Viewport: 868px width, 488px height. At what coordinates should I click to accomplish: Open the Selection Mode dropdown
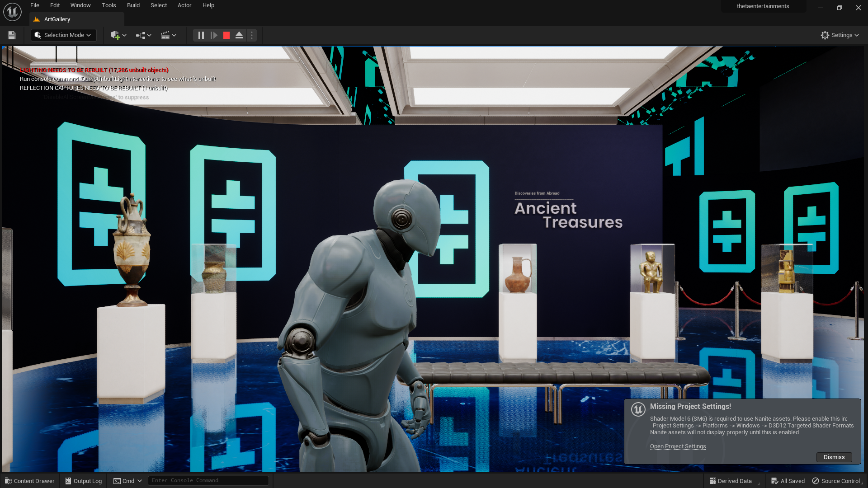pyautogui.click(x=63, y=35)
